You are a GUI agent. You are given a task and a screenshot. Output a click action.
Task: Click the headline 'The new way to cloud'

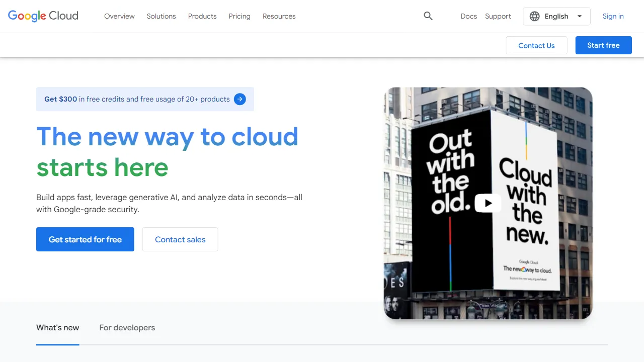point(167,136)
